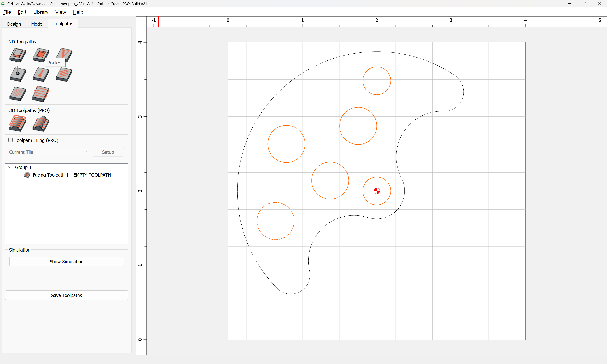Click the Save Toolpaths button
The width and height of the screenshot is (607, 364).
coord(66,295)
